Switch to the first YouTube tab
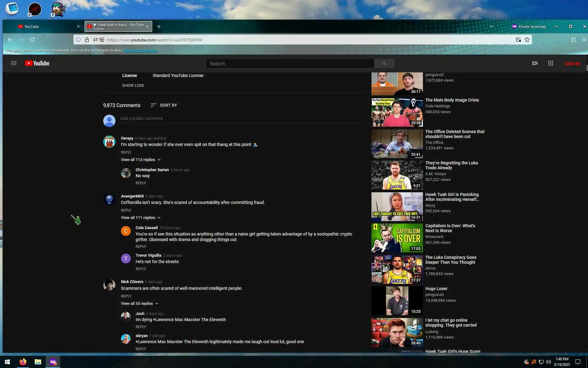 tap(43, 27)
